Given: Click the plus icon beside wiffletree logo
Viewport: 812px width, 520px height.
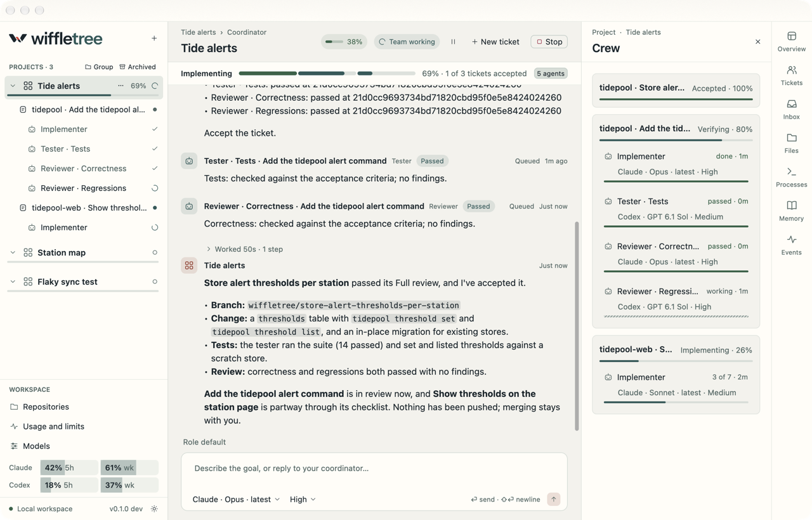Looking at the screenshot, I should tap(154, 39).
